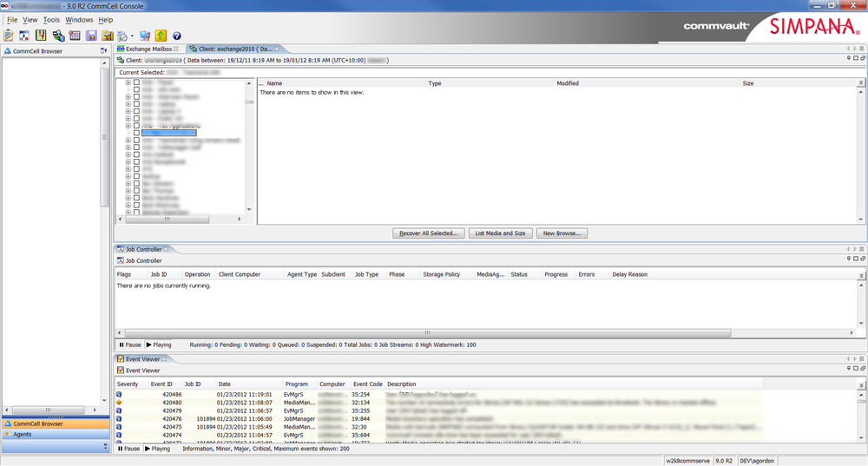Click the yellow green-up-arrow toolbar icon
This screenshot has height=466, width=868.
(x=161, y=36)
